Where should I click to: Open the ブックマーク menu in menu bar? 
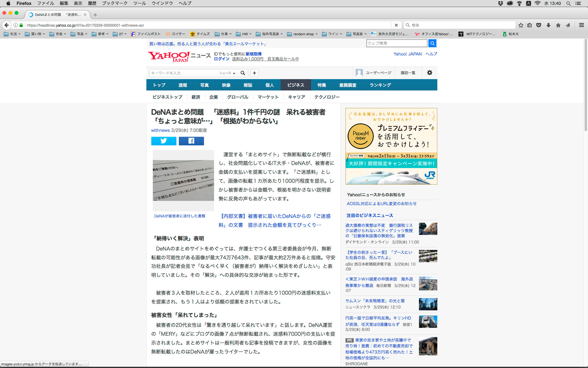pos(115,3)
